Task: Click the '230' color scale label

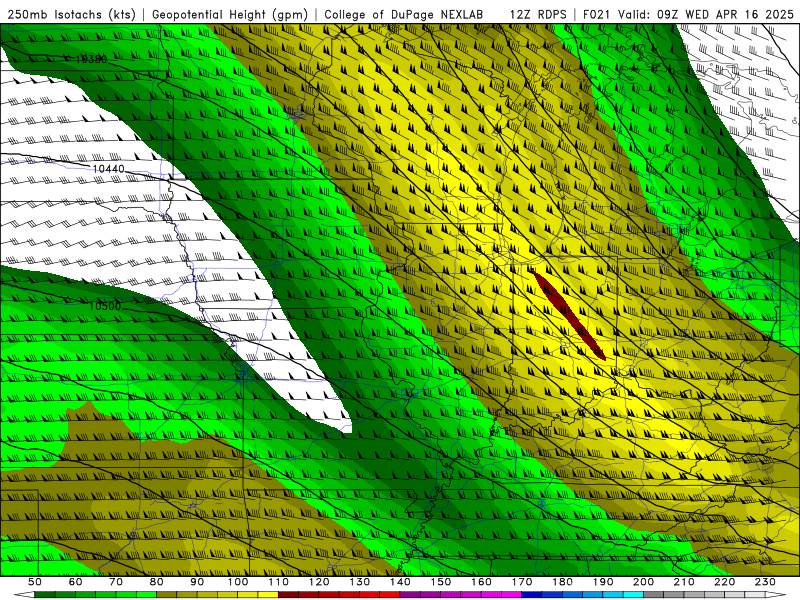Action: click(x=765, y=582)
